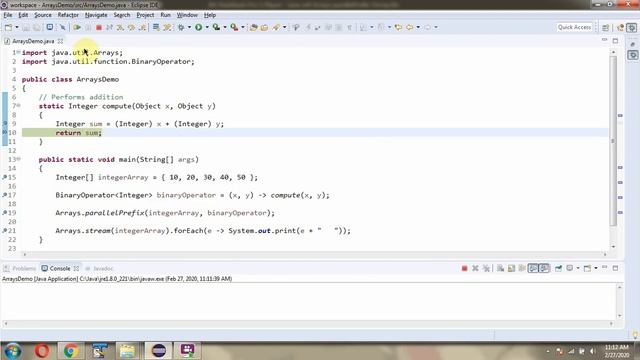Image resolution: width=640 pixels, height=360 pixels.
Task: Click the Disconnect debug icon
Action: [109, 27]
